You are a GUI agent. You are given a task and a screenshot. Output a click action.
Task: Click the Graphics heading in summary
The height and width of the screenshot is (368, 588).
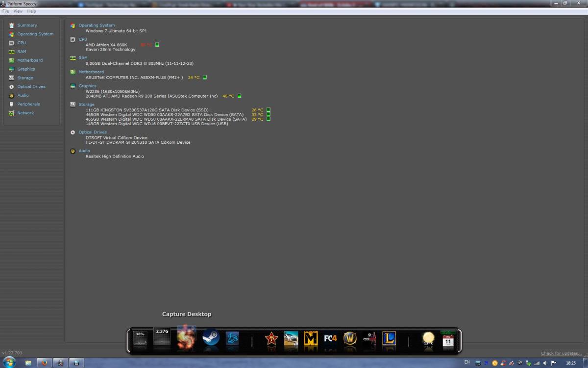click(x=87, y=86)
